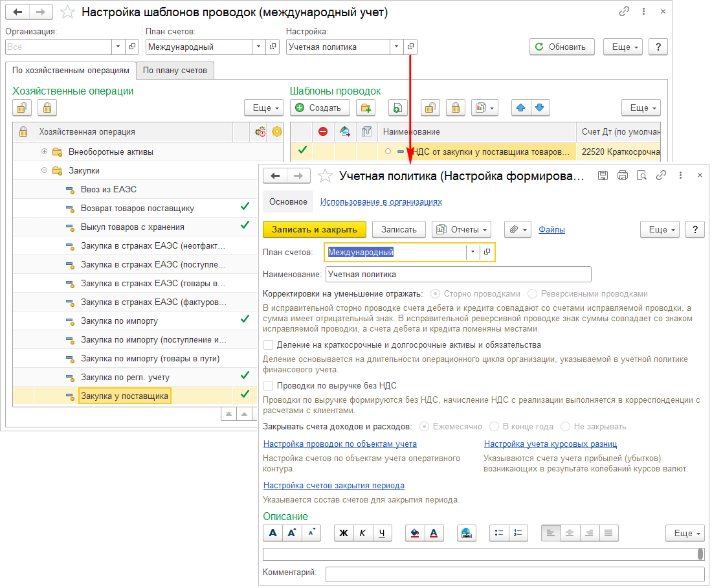
Task: Apply a numbered list in the description
Action: point(518,533)
